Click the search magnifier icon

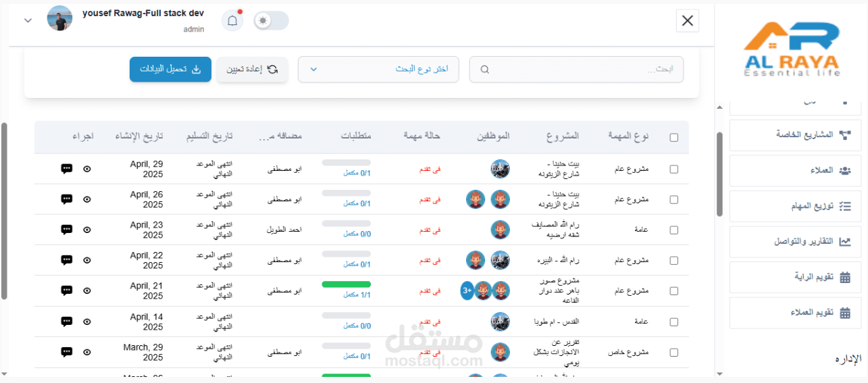point(485,70)
